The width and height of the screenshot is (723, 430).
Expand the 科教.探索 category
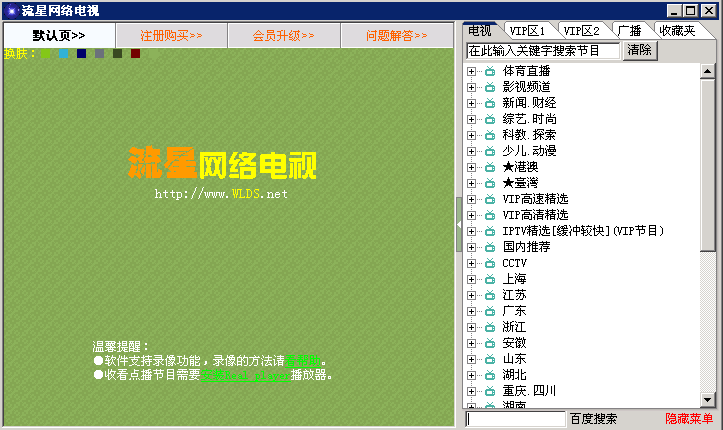pos(471,135)
